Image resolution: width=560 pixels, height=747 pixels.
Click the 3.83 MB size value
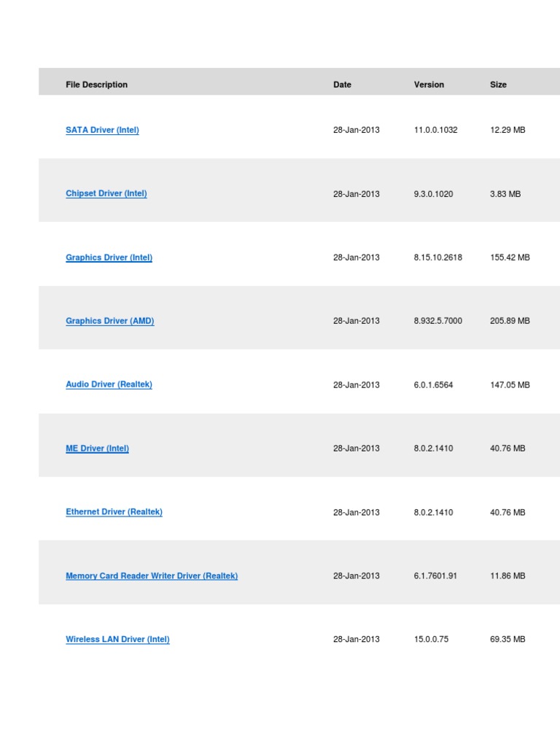pos(505,193)
